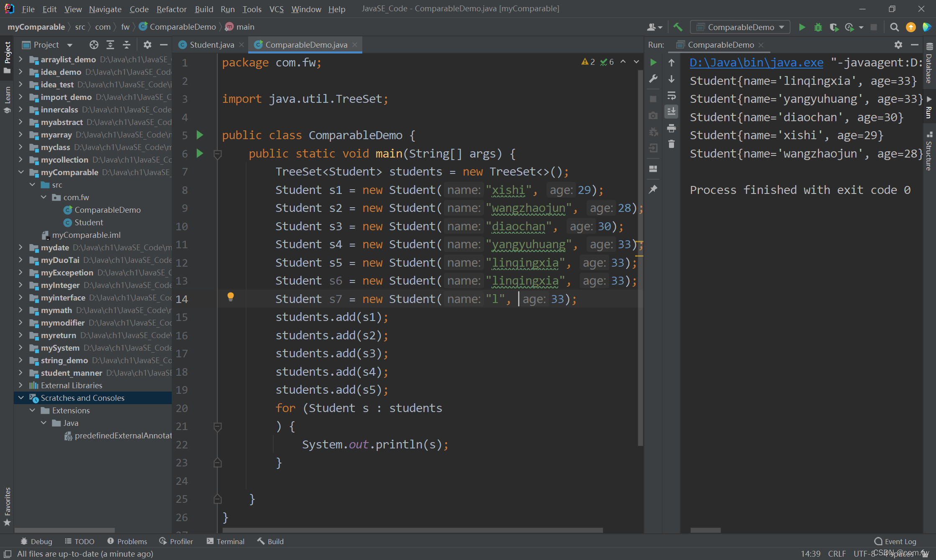
Task: Switch to the Student.java editor tab
Action: (211, 45)
